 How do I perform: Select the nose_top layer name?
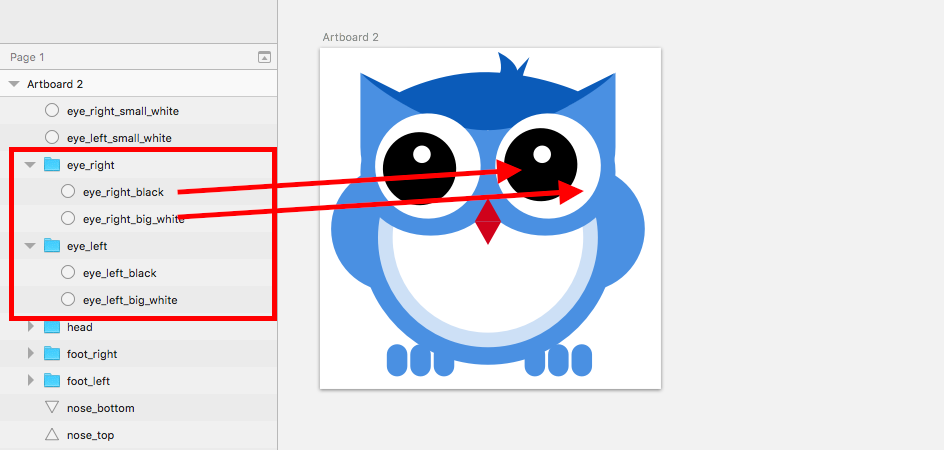pyautogui.click(x=91, y=435)
